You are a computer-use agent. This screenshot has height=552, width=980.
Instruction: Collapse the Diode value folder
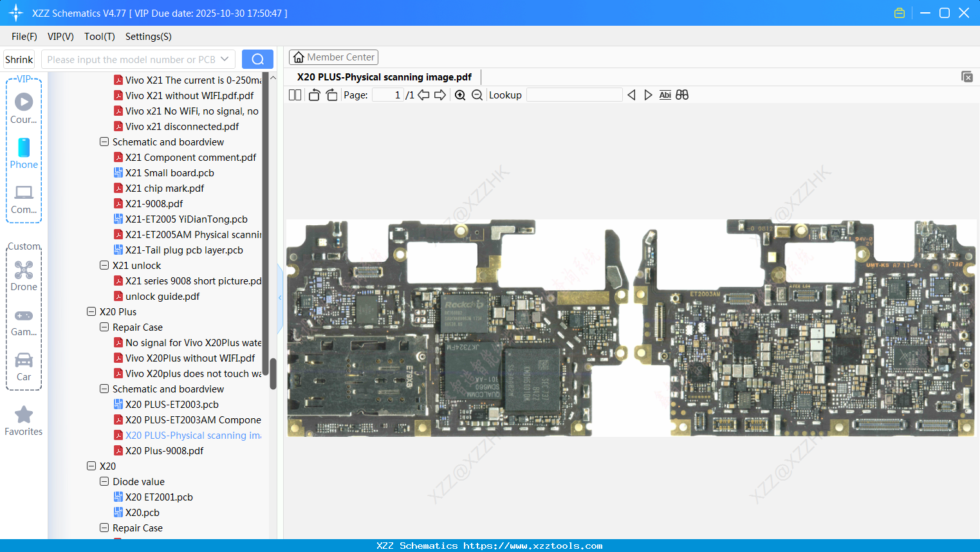click(104, 481)
